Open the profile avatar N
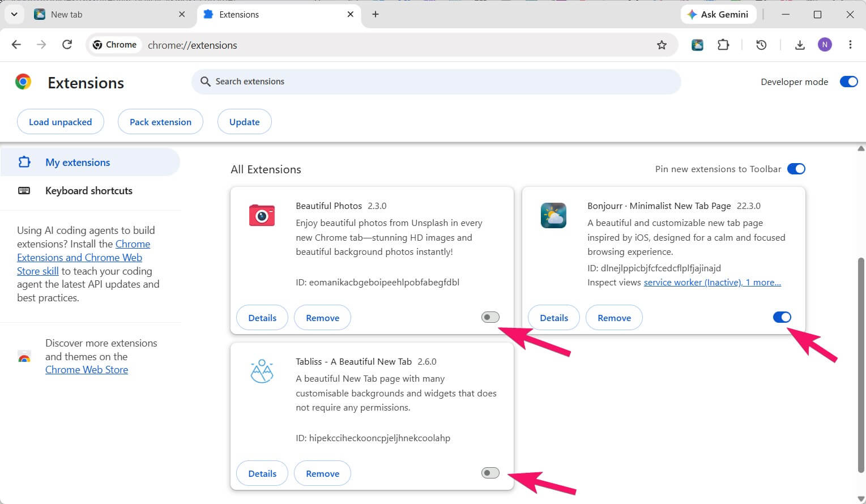Screen dimensions: 866x504 pyautogui.click(x=825, y=45)
